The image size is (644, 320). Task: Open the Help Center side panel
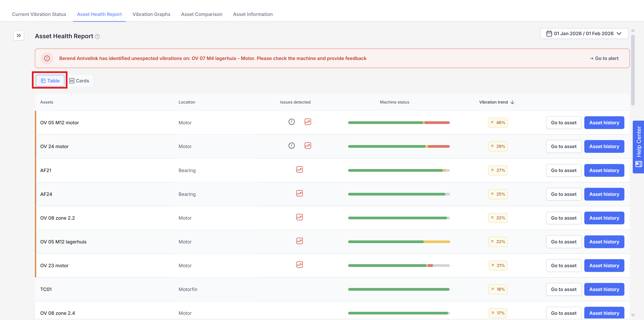(x=638, y=147)
